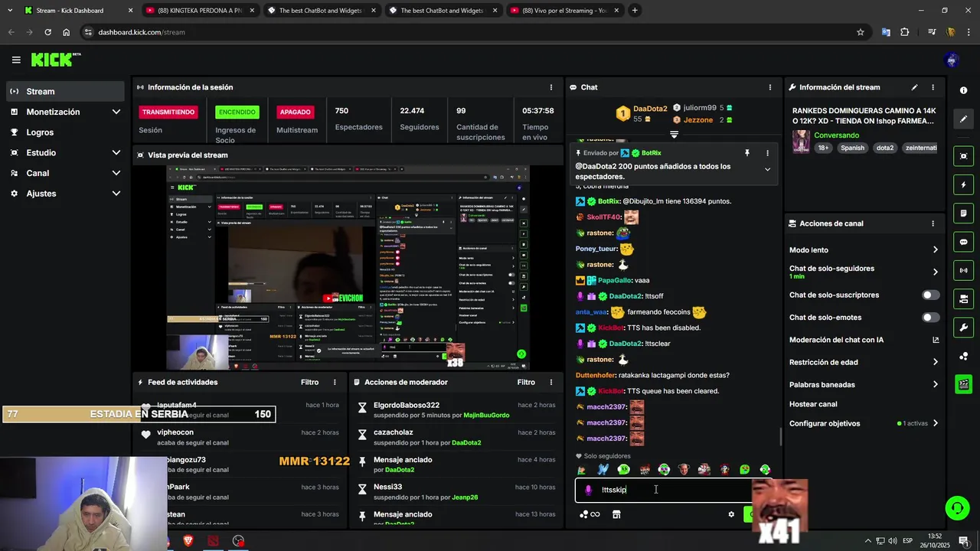
Task: Toggle Chat de solo-emotes switch
Action: (x=930, y=318)
